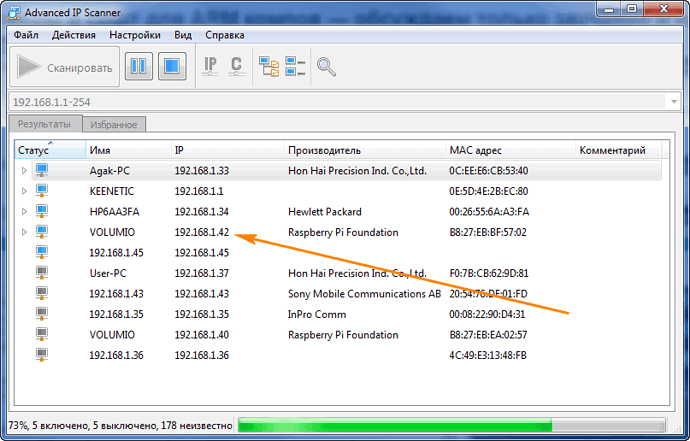Viewport: 690px width, 441px height.
Task: Click the C class toolbar icon
Action: (236, 66)
